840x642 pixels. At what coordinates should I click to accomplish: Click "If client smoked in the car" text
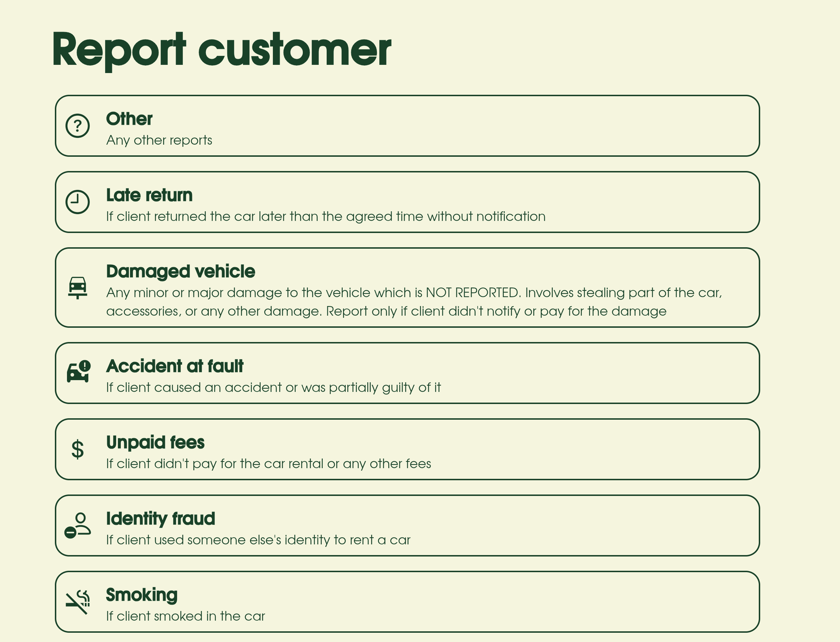[x=185, y=616]
